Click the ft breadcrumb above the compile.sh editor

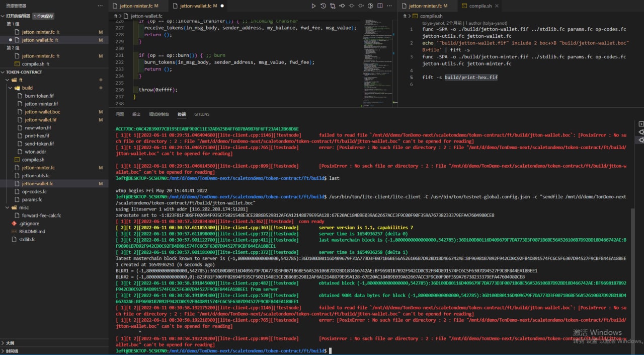click(x=406, y=16)
